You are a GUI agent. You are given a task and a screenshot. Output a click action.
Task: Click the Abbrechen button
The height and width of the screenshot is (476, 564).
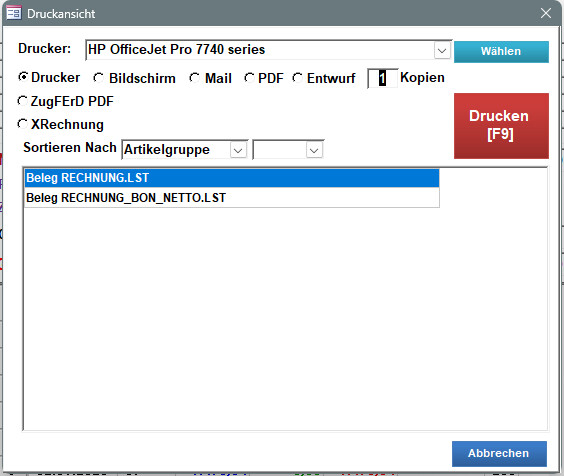pos(499,453)
